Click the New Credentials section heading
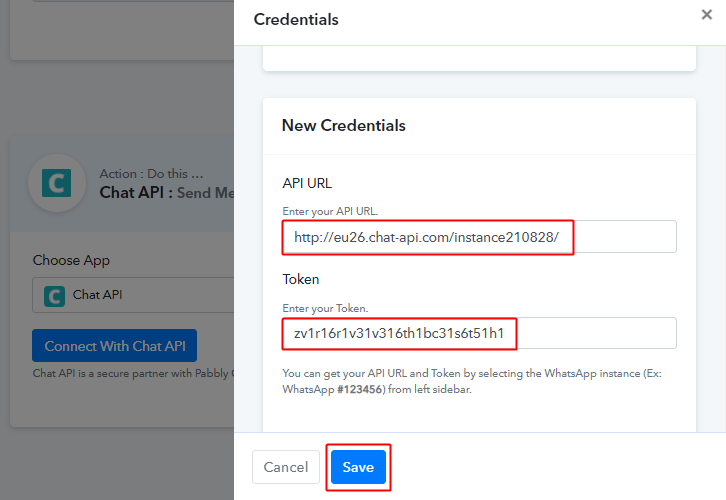This screenshot has height=500, width=726. (344, 126)
